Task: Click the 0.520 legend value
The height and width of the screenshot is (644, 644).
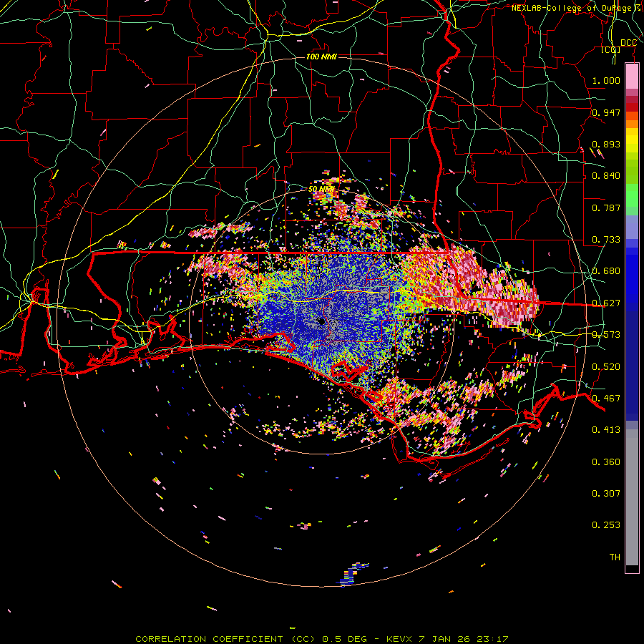Action: pyautogui.click(x=606, y=366)
